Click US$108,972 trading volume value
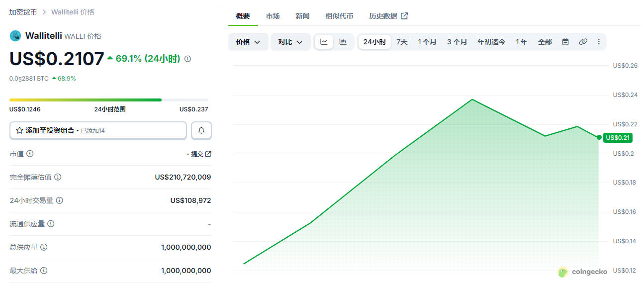 coord(191,200)
